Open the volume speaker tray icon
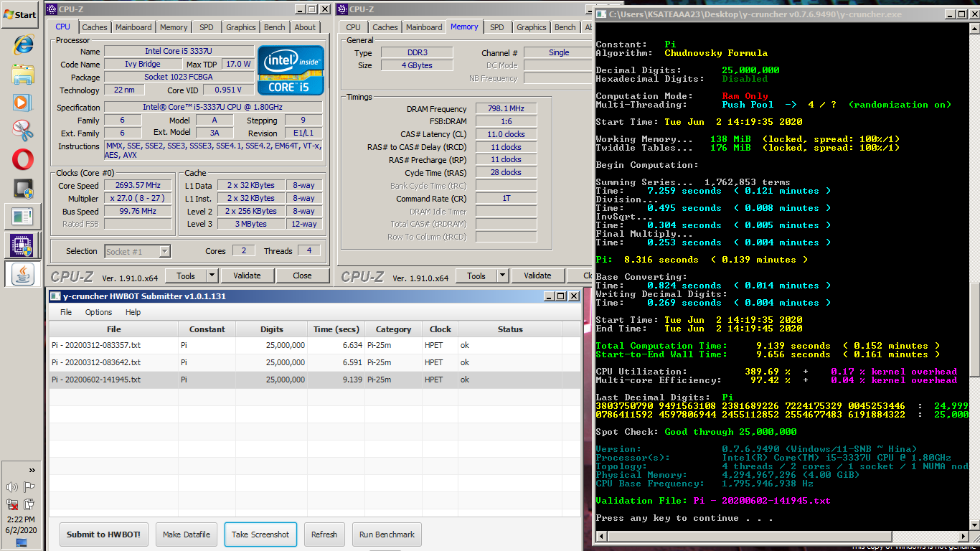 [12, 487]
